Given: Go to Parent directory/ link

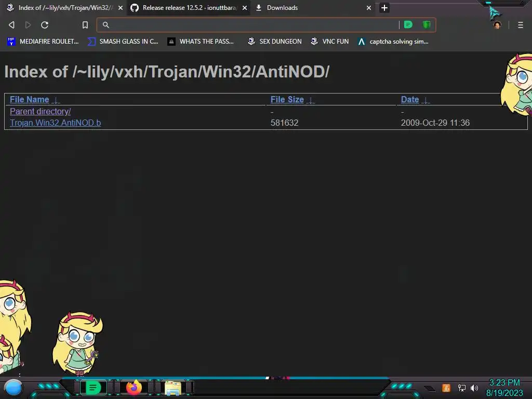Looking at the screenshot, I should point(41,111).
